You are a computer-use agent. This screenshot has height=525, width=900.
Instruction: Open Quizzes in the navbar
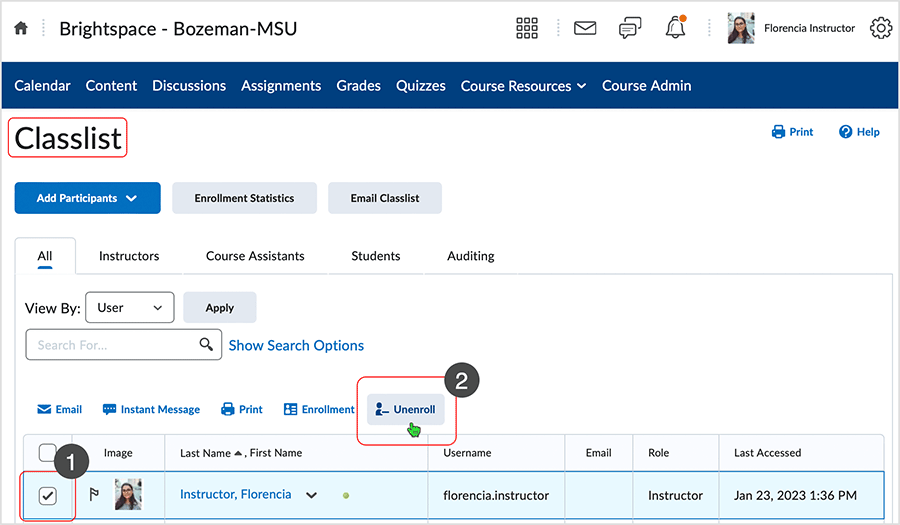tap(421, 86)
